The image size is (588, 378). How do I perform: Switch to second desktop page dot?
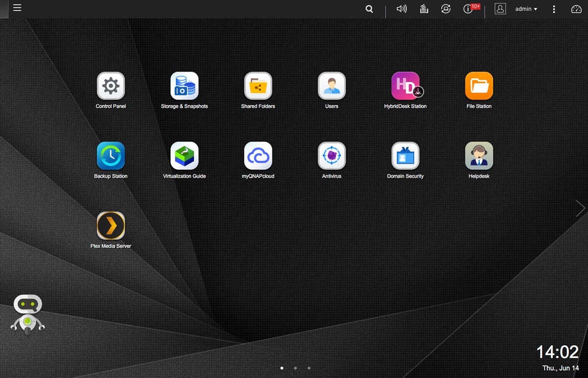tap(295, 368)
